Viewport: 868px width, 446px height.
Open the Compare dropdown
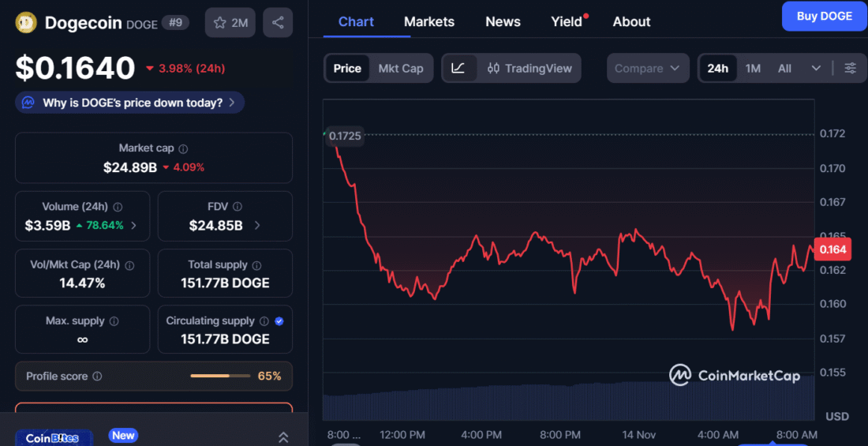[648, 68]
